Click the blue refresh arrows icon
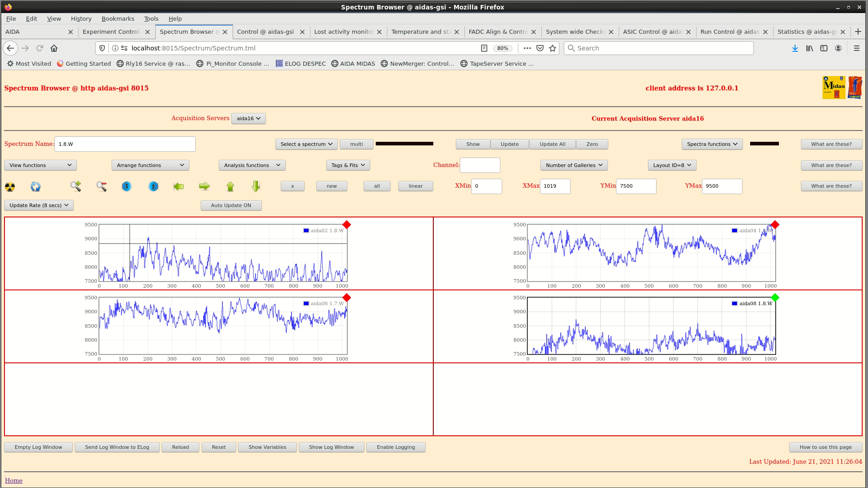Viewport: 868px width, 488px height. (x=36, y=186)
